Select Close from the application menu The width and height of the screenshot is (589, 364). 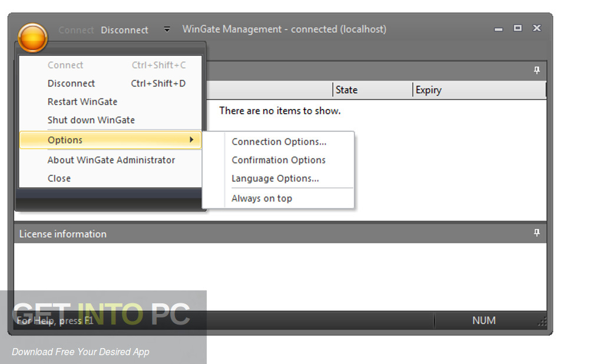pos(111,178)
